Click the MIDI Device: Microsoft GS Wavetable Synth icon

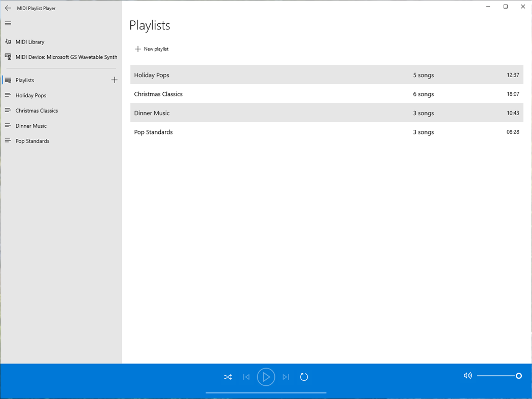[x=8, y=57]
